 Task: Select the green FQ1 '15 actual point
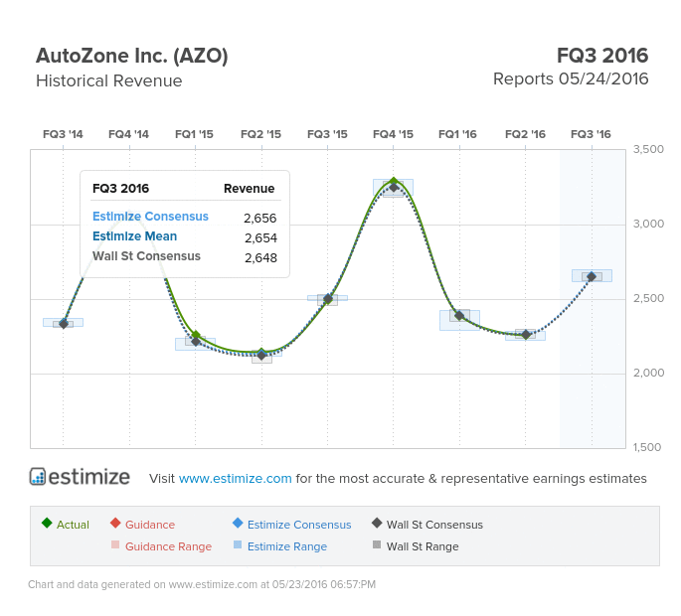pos(196,335)
